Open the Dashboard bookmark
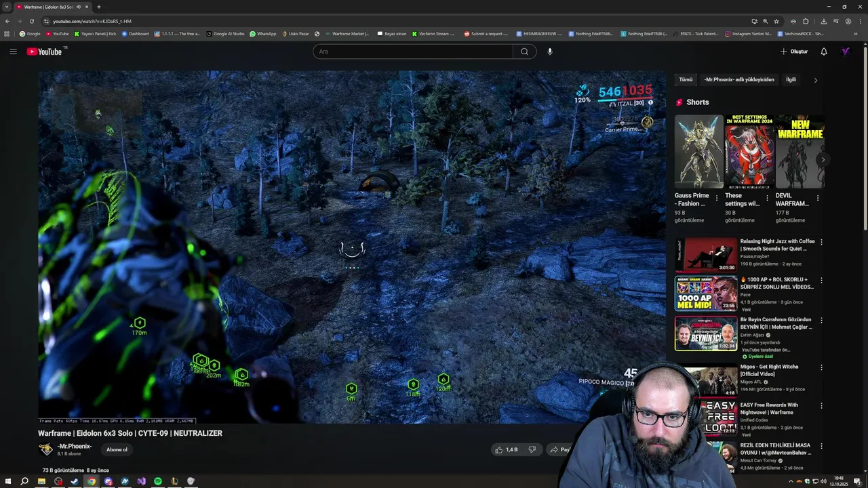 [x=135, y=33]
